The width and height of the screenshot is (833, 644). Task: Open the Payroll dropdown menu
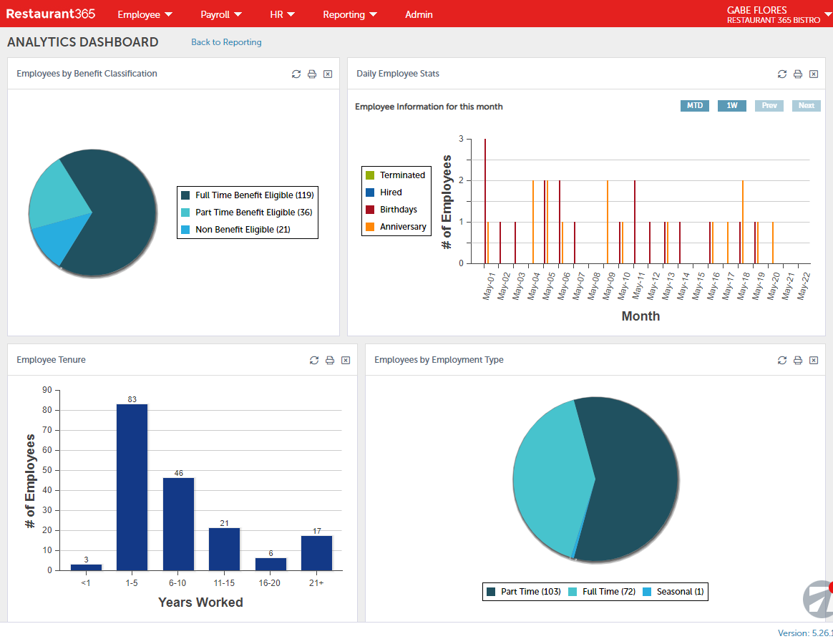click(221, 14)
